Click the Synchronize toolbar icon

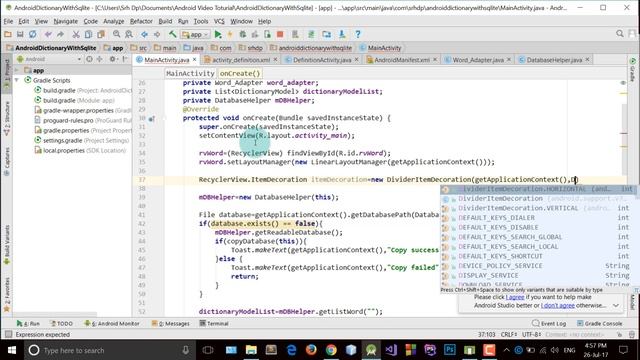click(x=32, y=34)
